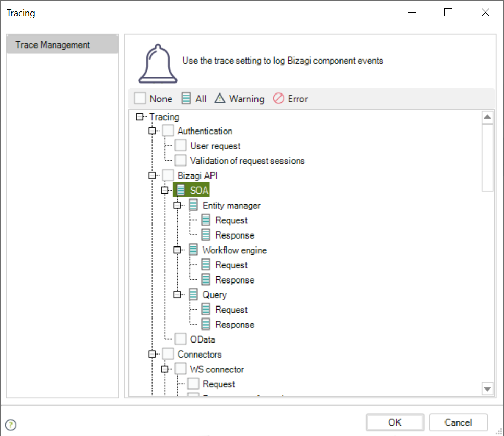The width and height of the screenshot is (504, 436).
Task: Open help with the question mark icon
Action: [10, 425]
